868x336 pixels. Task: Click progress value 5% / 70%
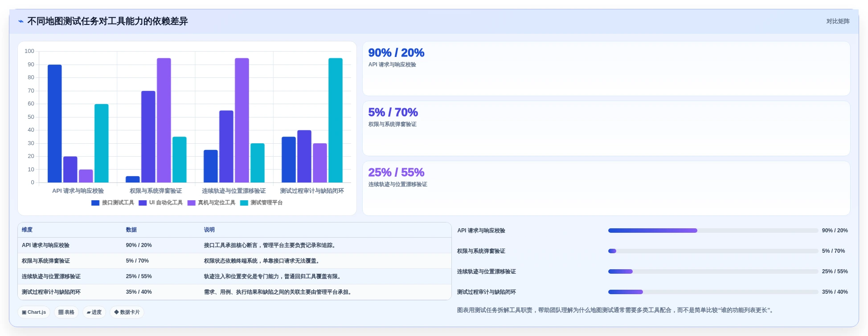(834, 251)
